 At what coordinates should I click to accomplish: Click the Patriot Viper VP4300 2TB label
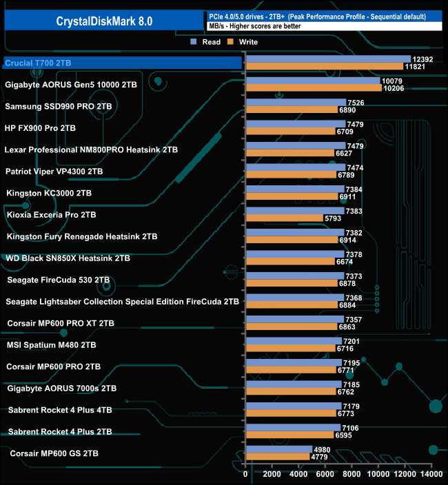coord(54,172)
